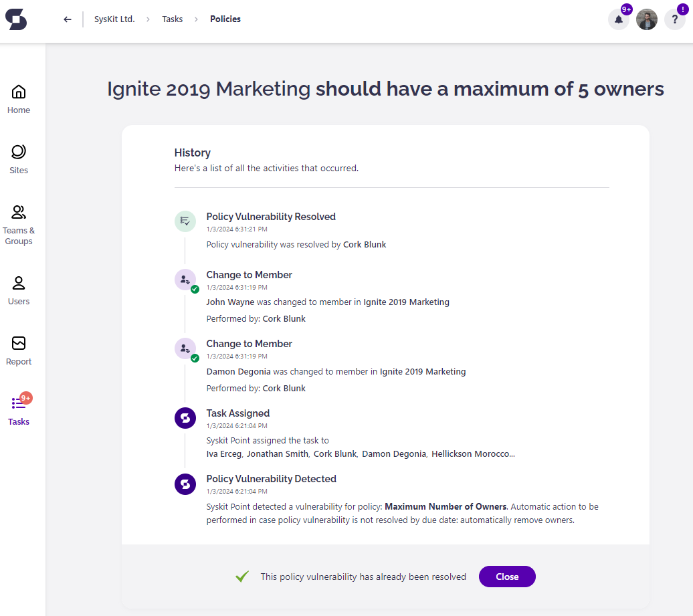The image size is (693, 616).
Task: Open Tasks in the sidebar
Action: 19,411
